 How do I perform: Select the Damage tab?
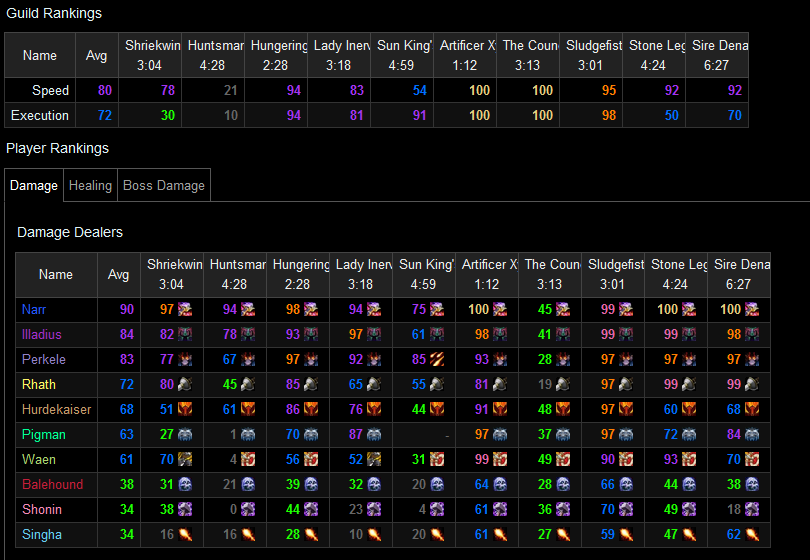[34, 185]
